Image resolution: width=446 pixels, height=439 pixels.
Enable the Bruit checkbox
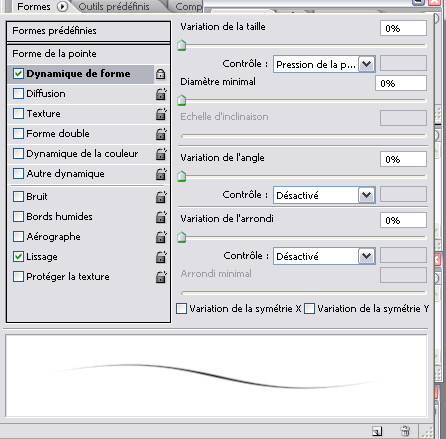(18, 197)
